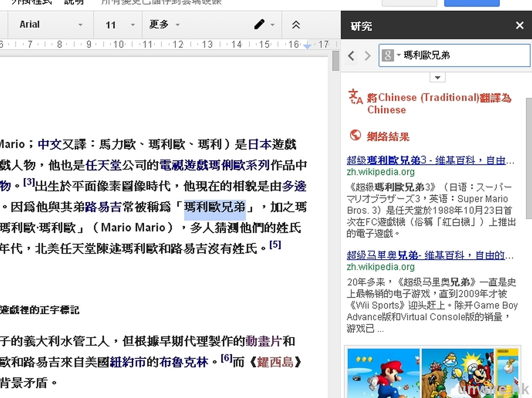Screen dimensions: 532x398
Task: Click the pencil editing mode icon
Action: (x=260, y=25)
